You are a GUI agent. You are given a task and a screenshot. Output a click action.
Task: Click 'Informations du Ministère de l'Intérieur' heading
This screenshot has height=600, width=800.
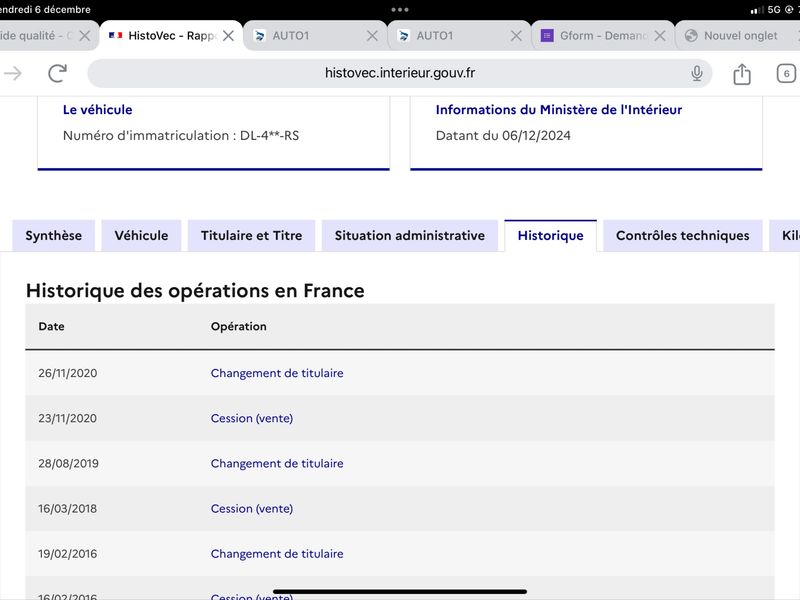tap(559, 110)
